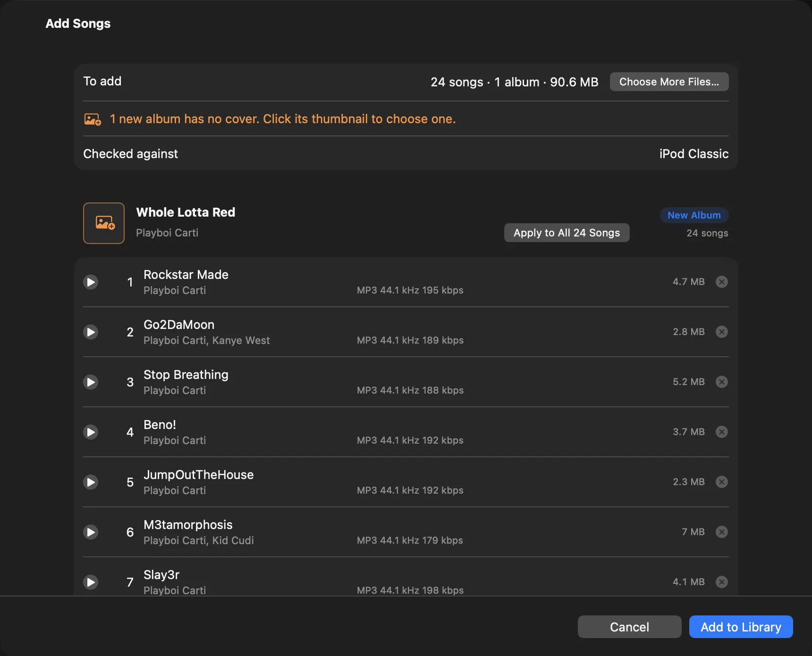Play the Go2DaMoon track preview
The width and height of the screenshot is (812, 656).
click(91, 332)
